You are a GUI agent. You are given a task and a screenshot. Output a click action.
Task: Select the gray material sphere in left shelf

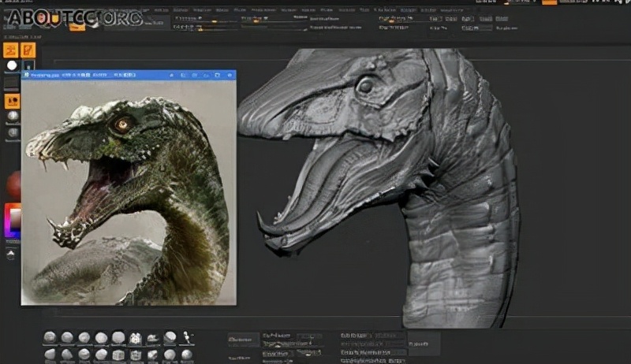pos(12,117)
